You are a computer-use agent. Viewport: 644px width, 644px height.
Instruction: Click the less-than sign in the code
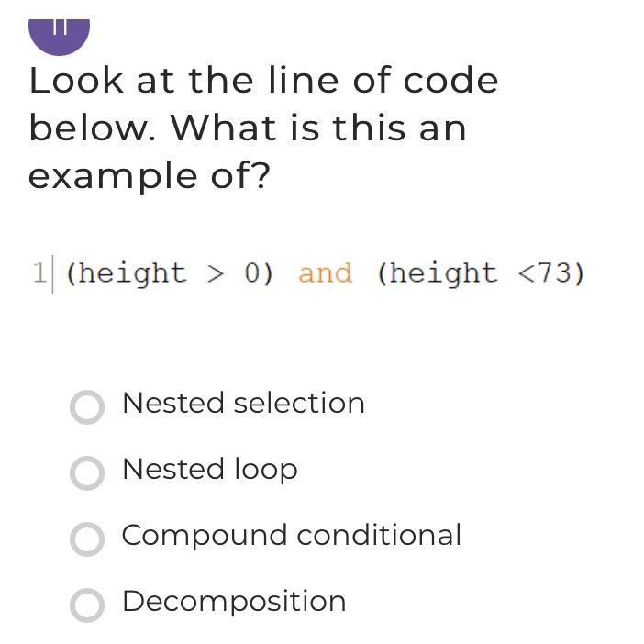527,273
